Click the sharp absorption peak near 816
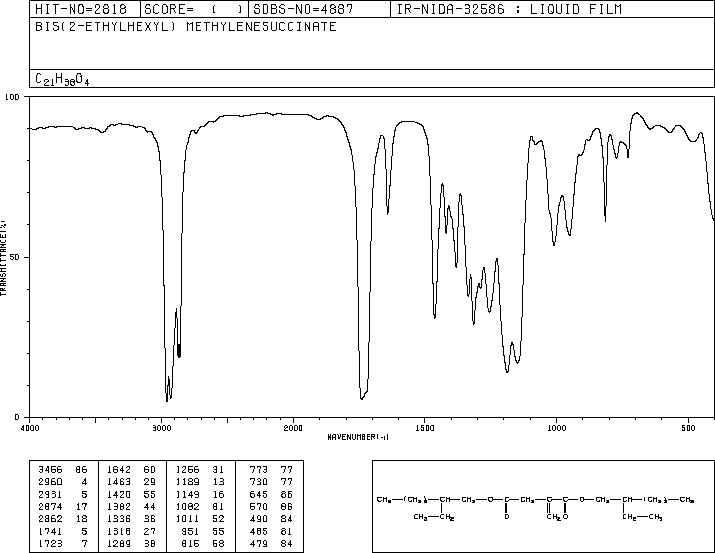 (605, 221)
